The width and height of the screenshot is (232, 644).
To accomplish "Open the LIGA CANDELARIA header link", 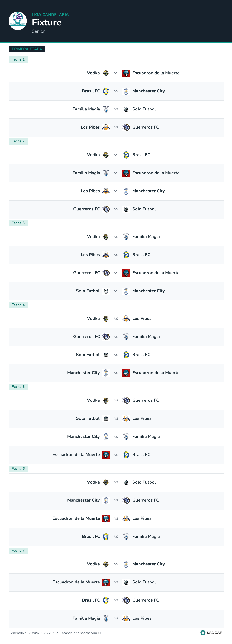I will click(50, 14).
